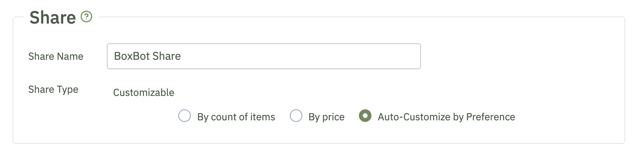Viewport: 644px width, 151px height.
Task: Choose the By price radio button
Action: coord(296,116)
